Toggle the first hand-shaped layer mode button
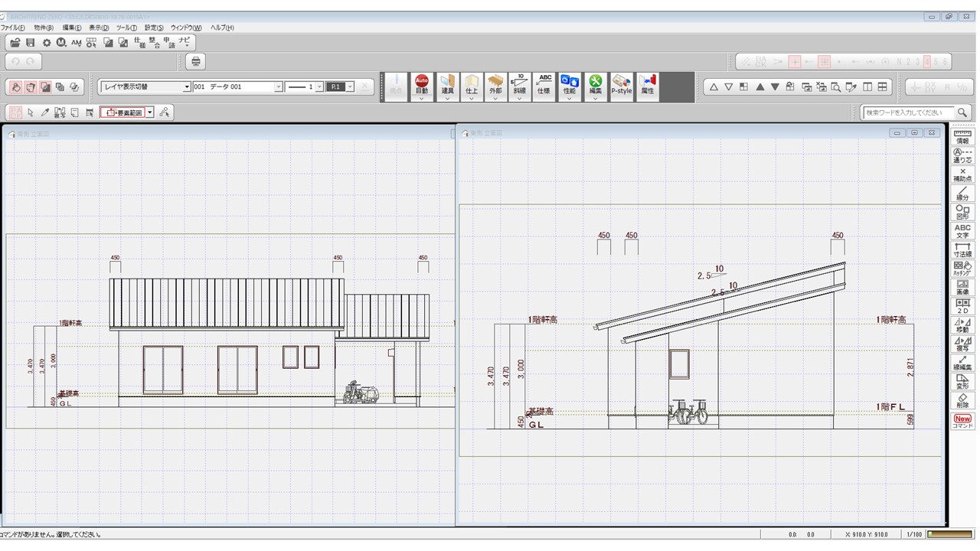Viewport: 980px width, 551px height. 15,87
